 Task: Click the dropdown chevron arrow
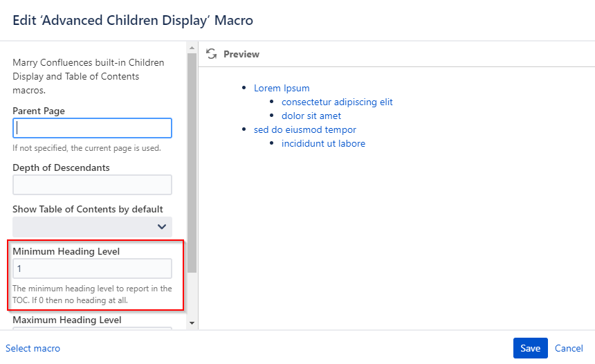tap(162, 226)
